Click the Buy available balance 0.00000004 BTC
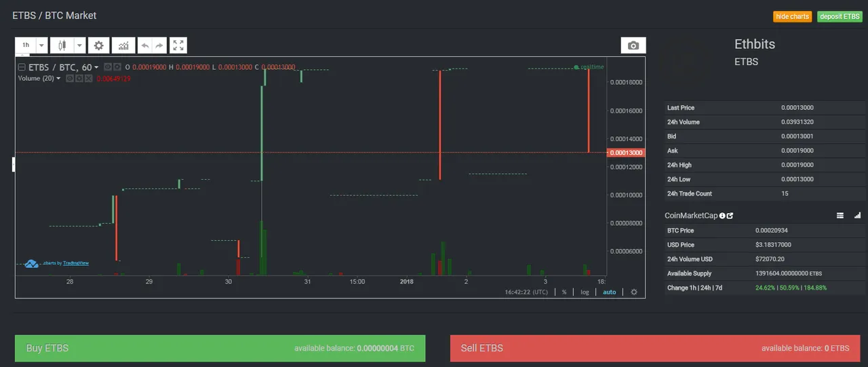The width and height of the screenshot is (868, 367). click(x=354, y=348)
